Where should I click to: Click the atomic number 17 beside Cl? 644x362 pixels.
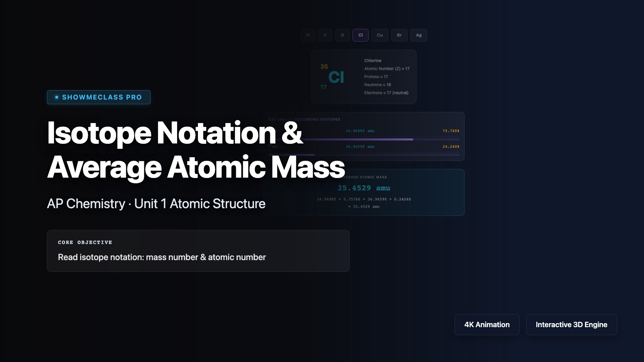[323, 87]
